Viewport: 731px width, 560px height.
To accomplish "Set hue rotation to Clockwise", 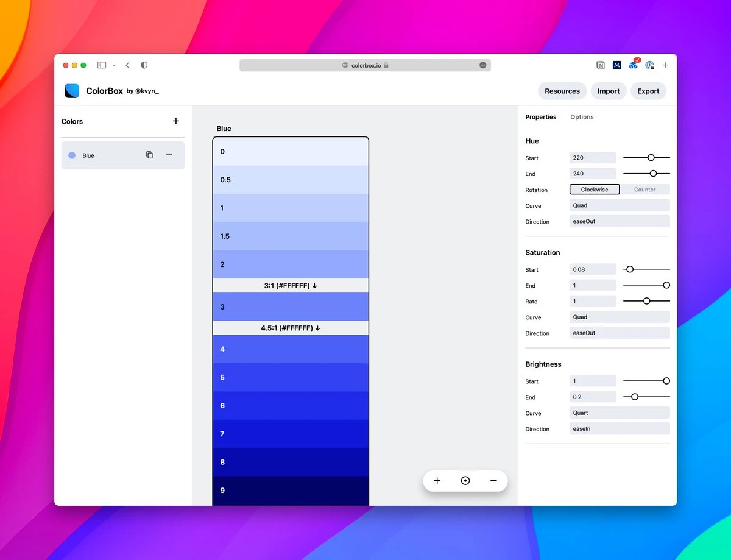I will pyautogui.click(x=595, y=190).
